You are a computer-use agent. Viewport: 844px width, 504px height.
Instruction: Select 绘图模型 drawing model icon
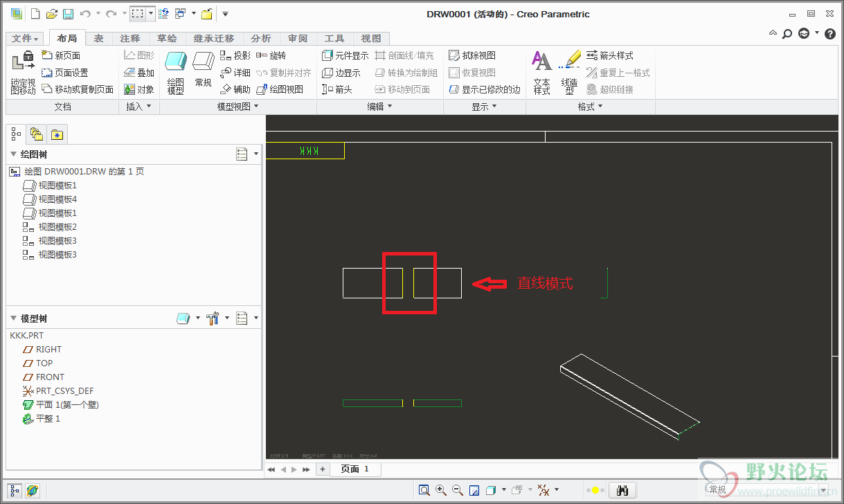click(176, 73)
